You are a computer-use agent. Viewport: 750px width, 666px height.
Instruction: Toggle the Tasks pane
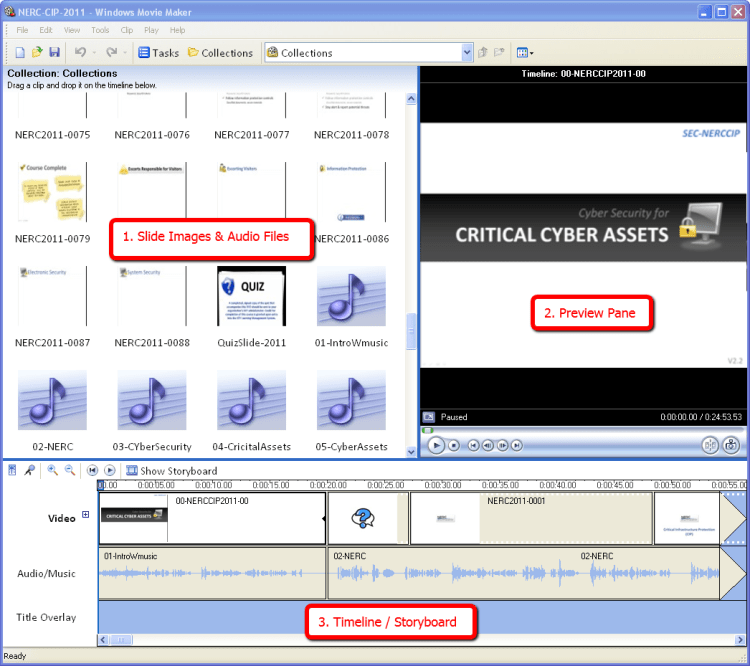pyautogui.click(x=159, y=53)
